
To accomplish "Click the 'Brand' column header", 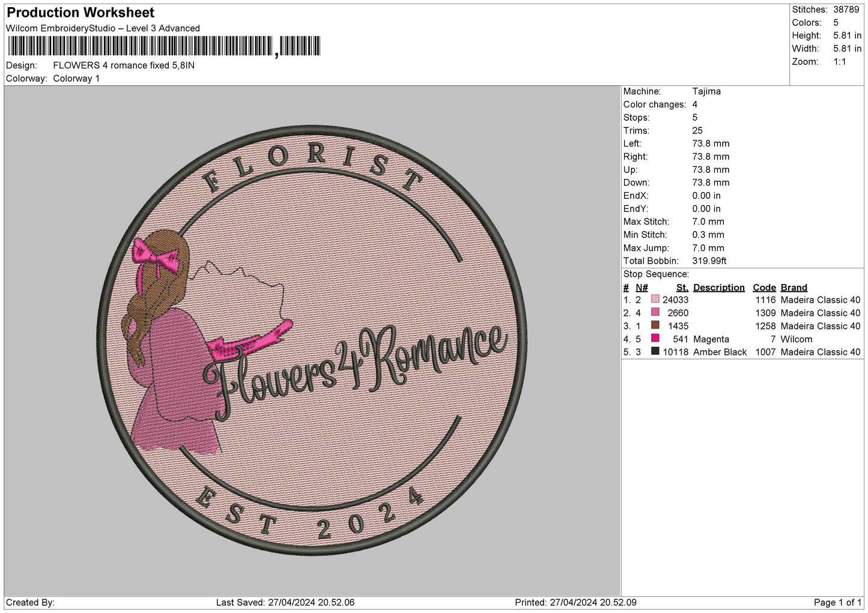I will [794, 288].
